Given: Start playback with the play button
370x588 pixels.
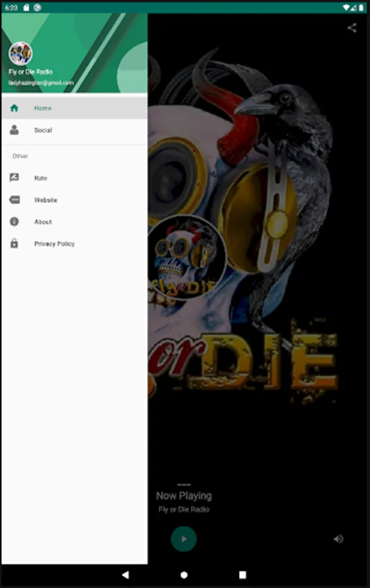Looking at the screenshot, I should (x=184, y=539).
